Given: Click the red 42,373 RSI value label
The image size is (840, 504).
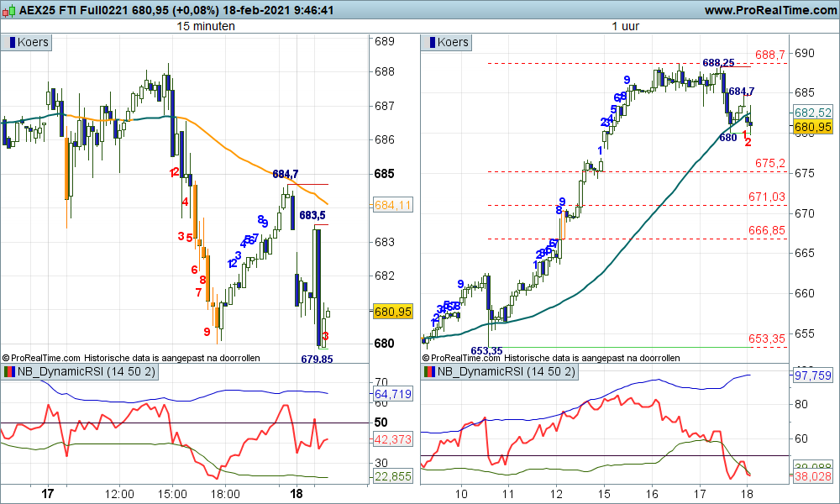Looking at the screenshot, I should 392,439.
